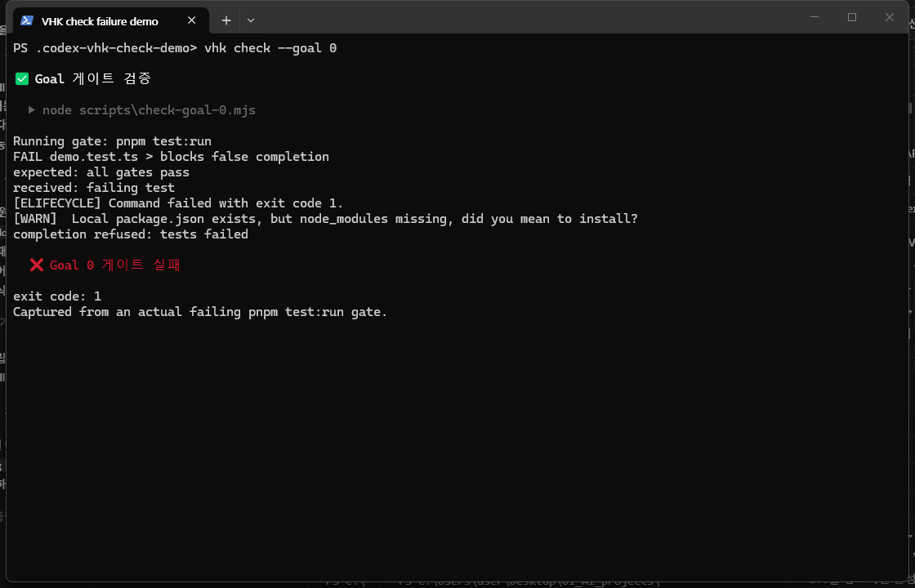915x588 pixels.
Task: Click 'Captured from an actual failing' line
Action: pyautogui.click(x=200, y=312)
